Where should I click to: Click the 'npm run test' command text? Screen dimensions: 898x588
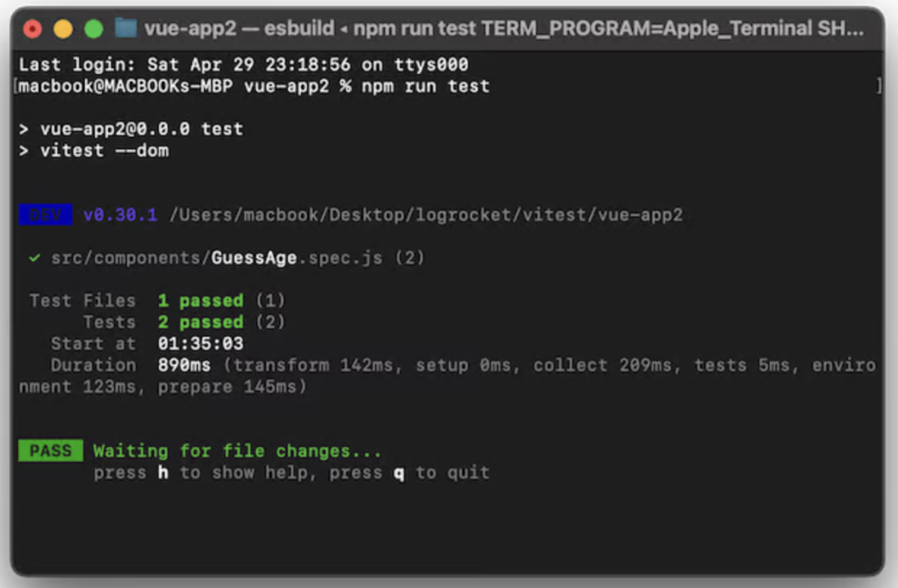coord(426,86)
